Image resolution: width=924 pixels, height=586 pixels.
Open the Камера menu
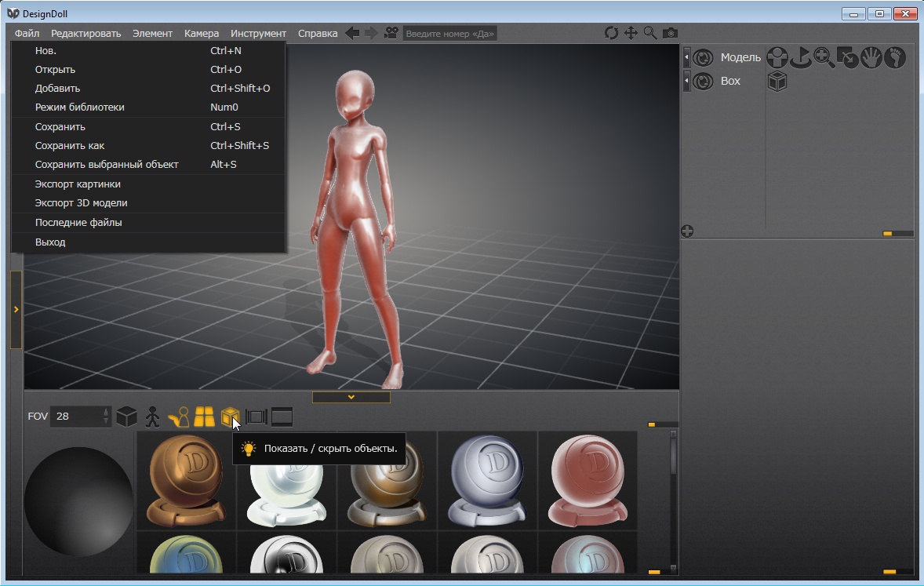[x=202, y=33]
